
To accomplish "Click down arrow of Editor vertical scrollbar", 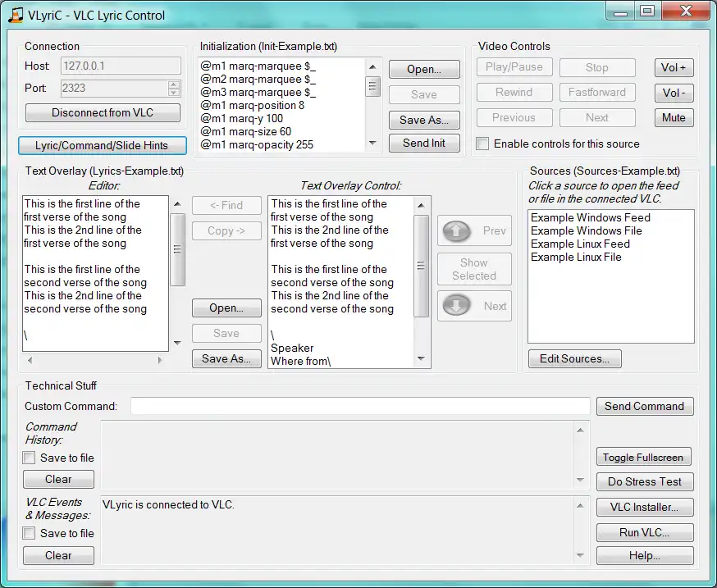I will [178, 343].
